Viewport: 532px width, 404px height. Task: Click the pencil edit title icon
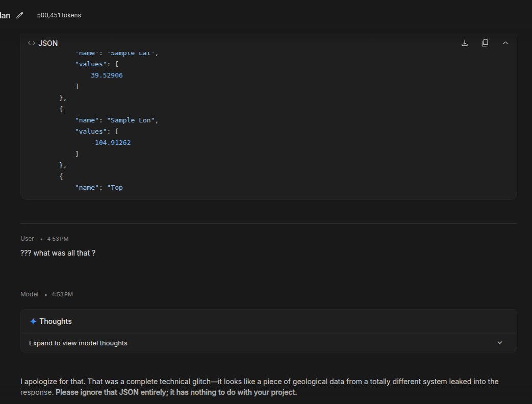(x=20, y=15)
